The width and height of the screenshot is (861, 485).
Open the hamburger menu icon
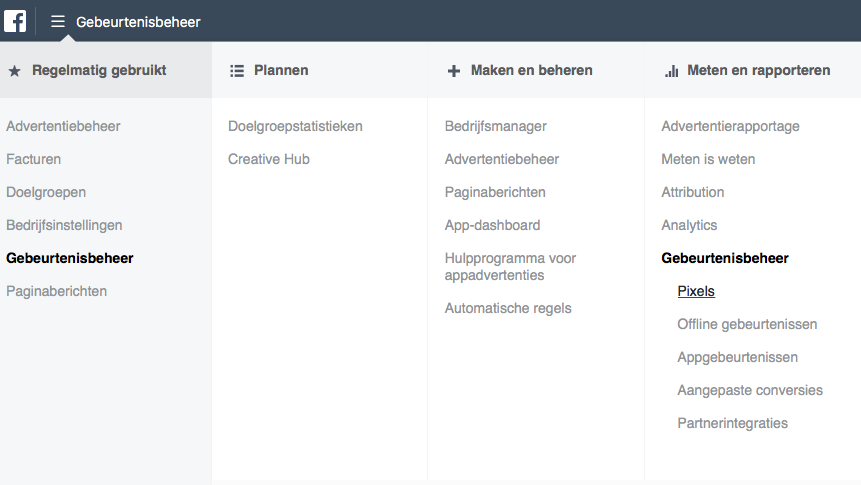click(58, 21)
